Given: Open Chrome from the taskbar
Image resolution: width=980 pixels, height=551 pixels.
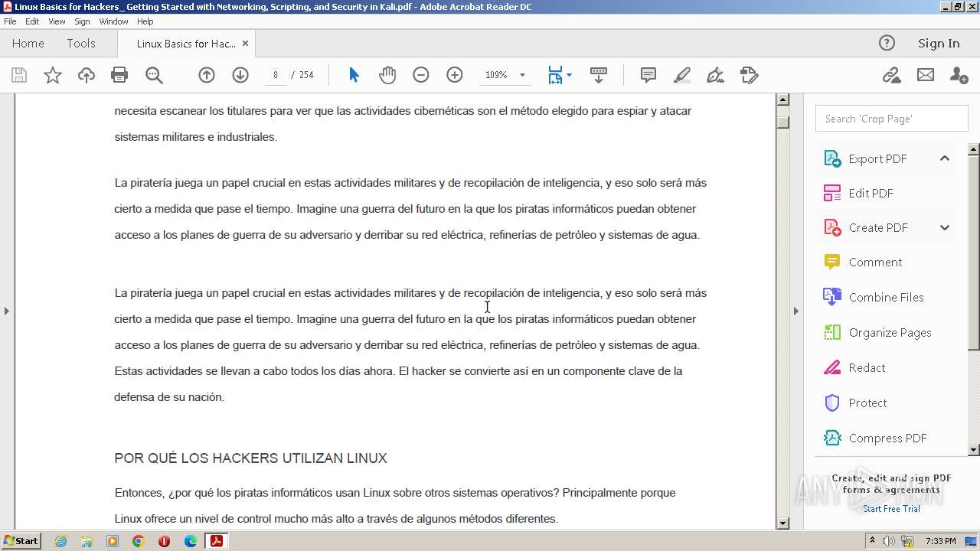Looking at the screenshot, I should pos(139,541).
